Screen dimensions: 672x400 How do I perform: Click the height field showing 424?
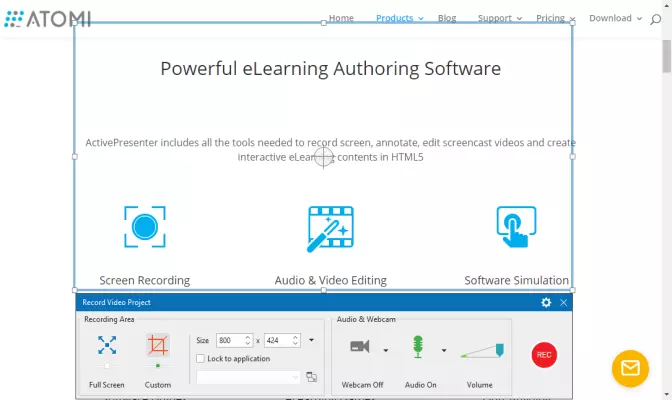(278, 340)
